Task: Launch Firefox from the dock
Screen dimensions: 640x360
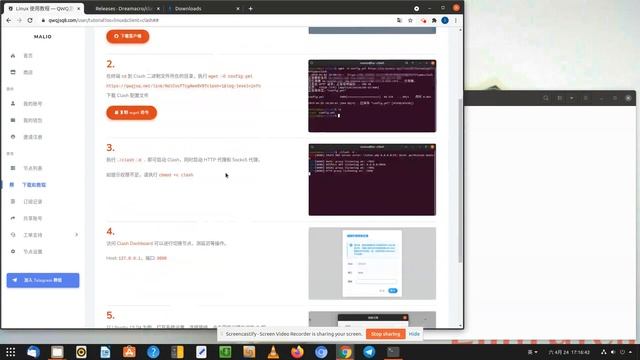Action: [298, 352]
